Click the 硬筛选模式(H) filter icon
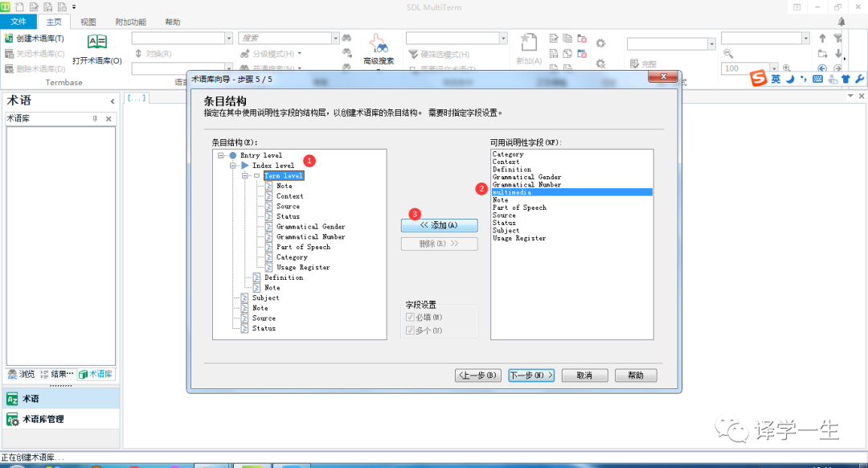 [413, 54]
